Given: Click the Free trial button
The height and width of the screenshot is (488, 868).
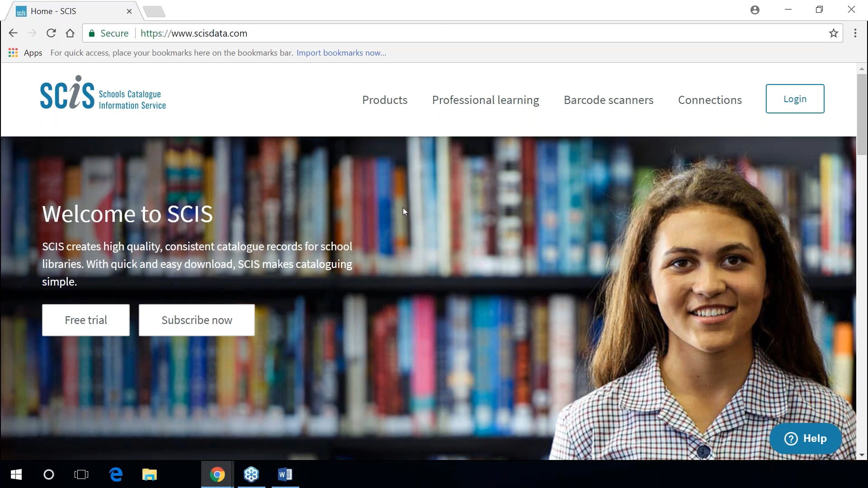Looking at the screenshot, I should 86,320.
